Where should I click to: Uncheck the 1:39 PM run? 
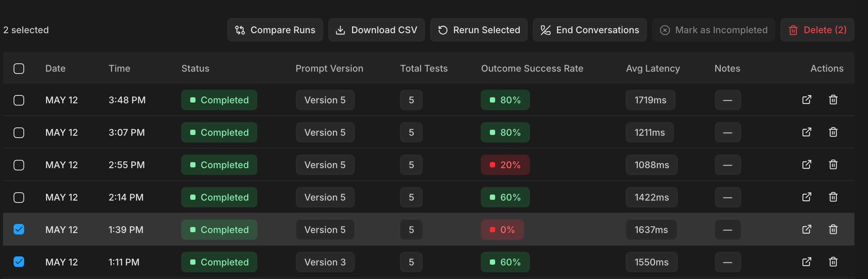(x=19, y=229)
